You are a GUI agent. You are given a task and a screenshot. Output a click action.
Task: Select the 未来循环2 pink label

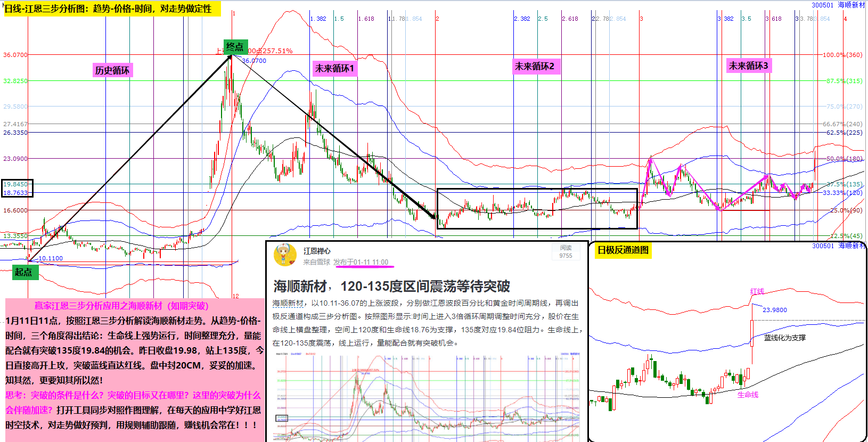point(535,66)
